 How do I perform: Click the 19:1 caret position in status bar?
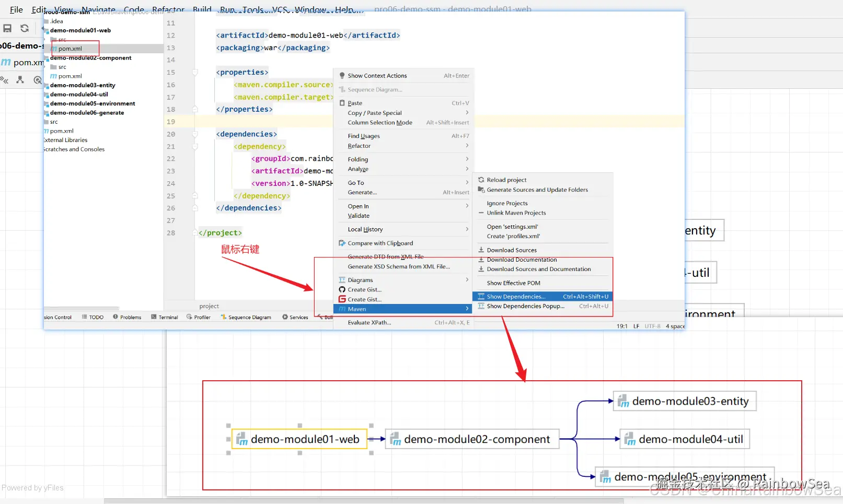622,326
